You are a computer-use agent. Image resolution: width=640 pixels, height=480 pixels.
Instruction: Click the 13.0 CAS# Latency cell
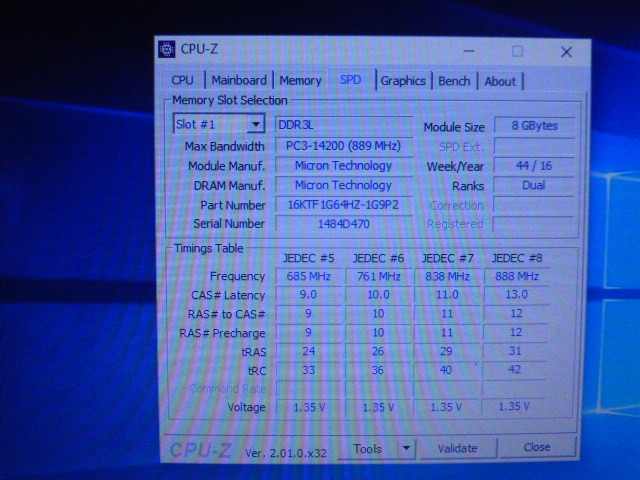pyautogui.click(x=516, y=294)
